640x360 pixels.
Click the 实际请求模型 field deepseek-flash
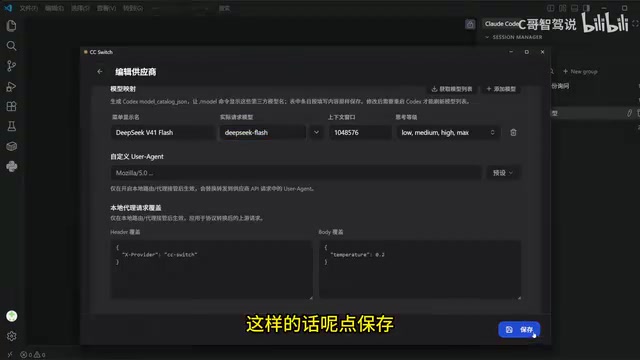tap(263, 132)
